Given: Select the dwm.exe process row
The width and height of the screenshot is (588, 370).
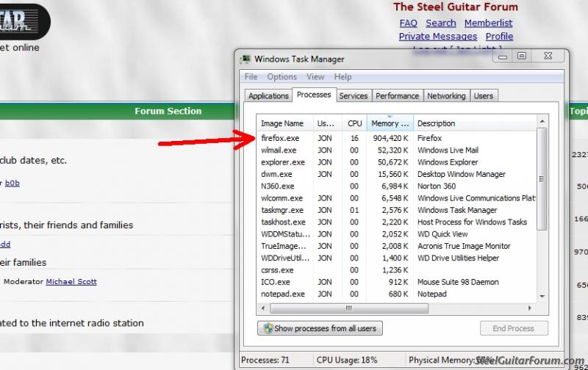Looking at the screenshot, I should (397, 174).
